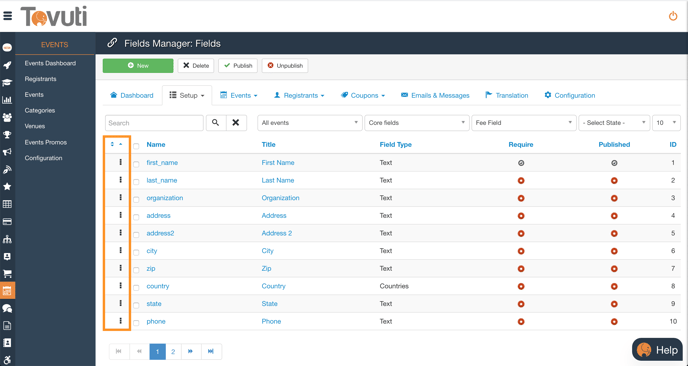Expand the Setup tab dropdown
The image size is (688, 366).
187,95
